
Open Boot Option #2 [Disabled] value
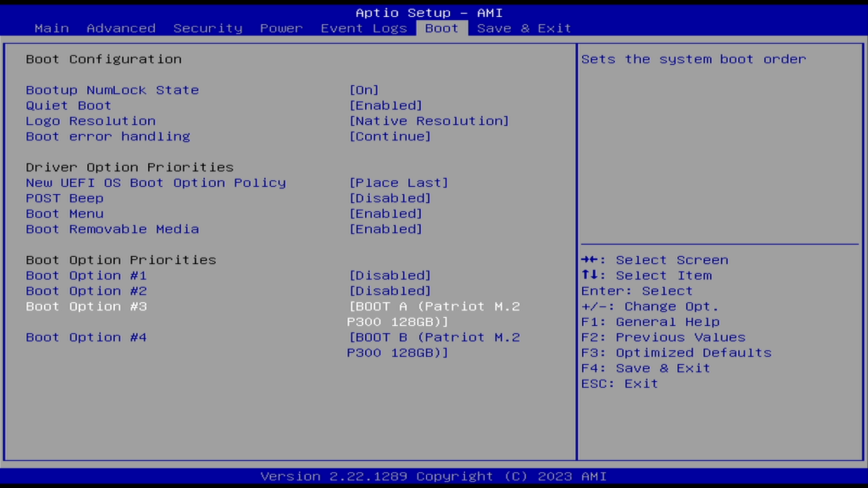(390, 291)
